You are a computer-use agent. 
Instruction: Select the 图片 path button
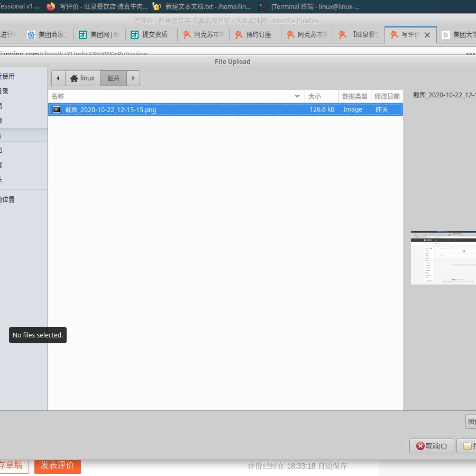click(x=114, y=78)
